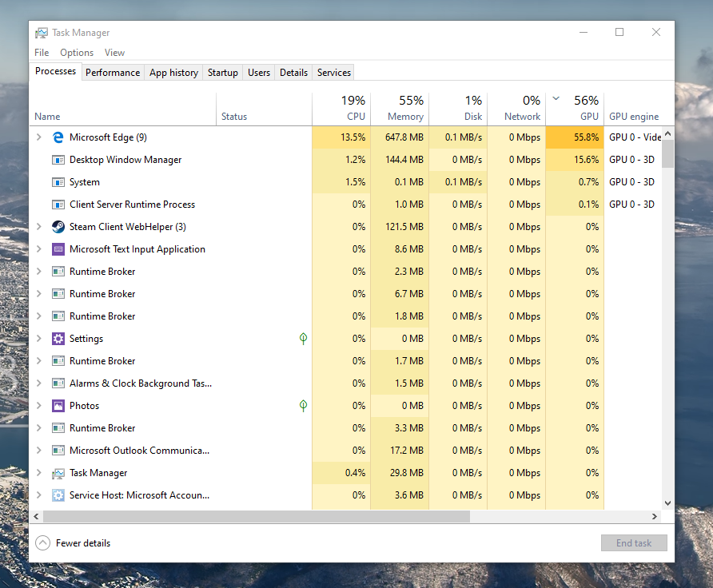Open the Options menu
This screenshot has height=588, width=713.
77,53
